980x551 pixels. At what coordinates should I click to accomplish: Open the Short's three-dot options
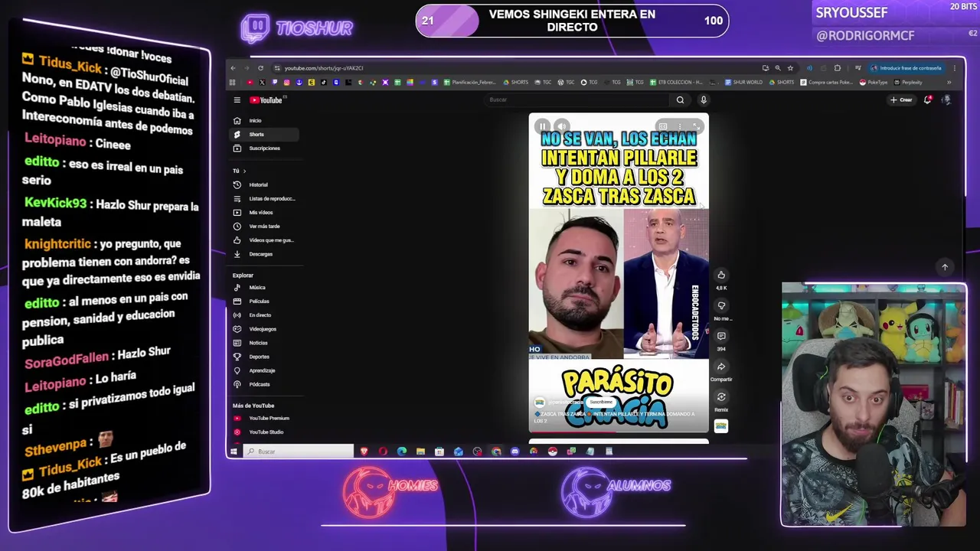[x=680, y=126]
